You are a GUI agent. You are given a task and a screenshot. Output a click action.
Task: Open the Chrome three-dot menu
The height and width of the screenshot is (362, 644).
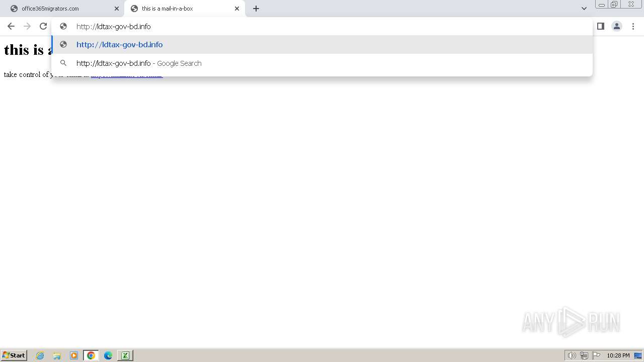pos(633,26)
